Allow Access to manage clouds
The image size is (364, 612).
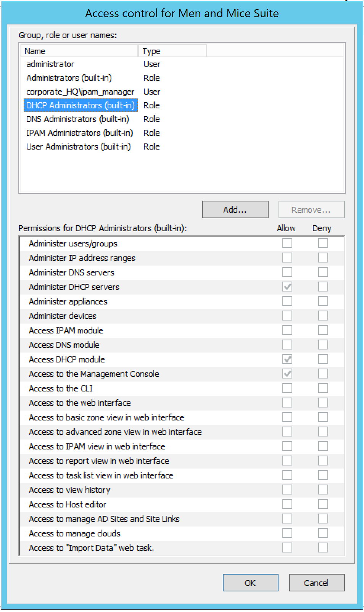(287, 533)
